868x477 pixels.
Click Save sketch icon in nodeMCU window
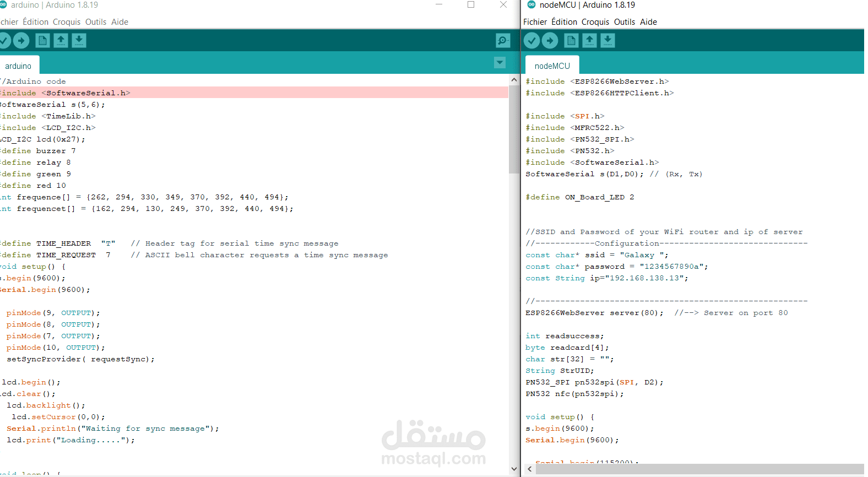[x=607, y=40]
